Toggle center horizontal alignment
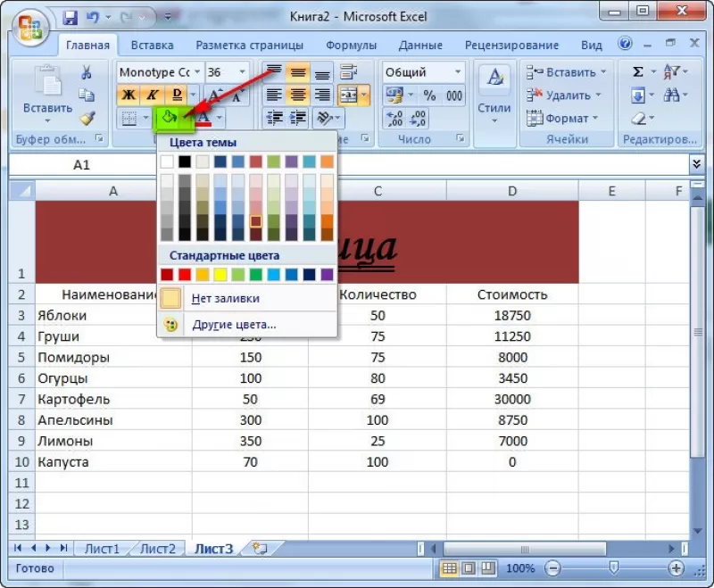714x588 pixels. (x=298, y=95)
